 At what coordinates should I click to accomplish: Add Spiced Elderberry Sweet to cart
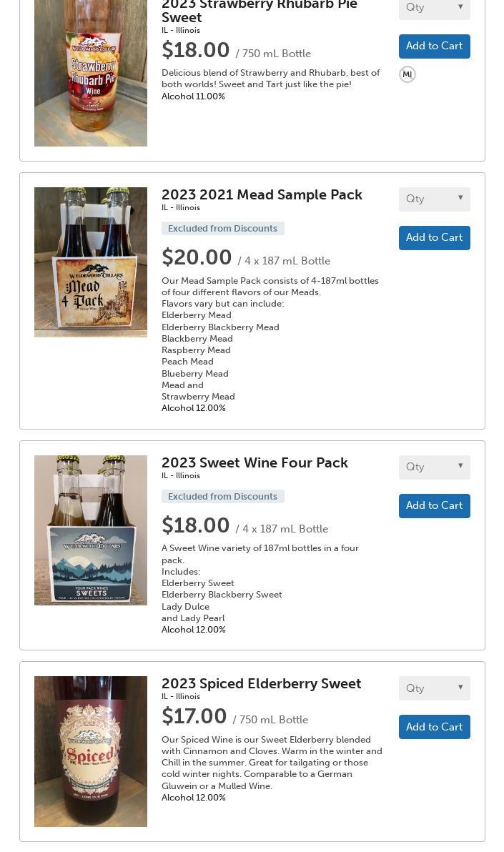tap(434, 727)
